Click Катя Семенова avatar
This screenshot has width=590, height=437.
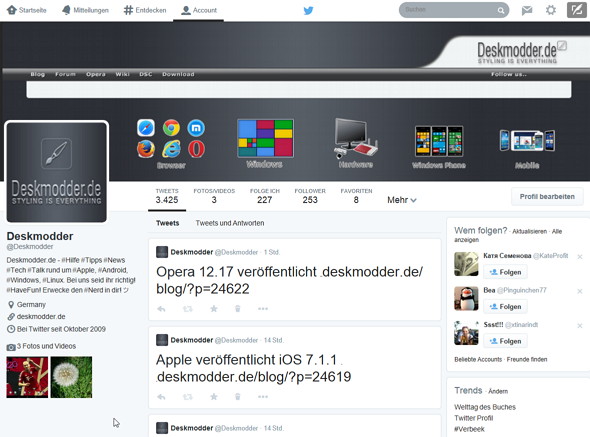click(466, 264)
